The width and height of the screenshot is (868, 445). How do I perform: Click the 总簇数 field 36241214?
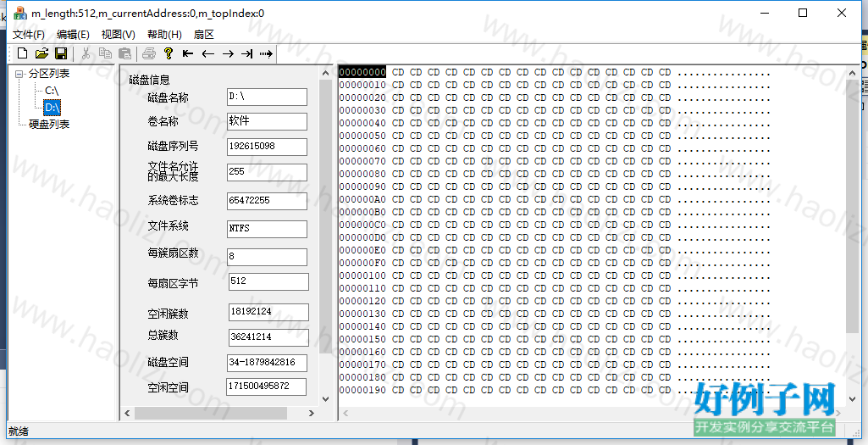268,337
